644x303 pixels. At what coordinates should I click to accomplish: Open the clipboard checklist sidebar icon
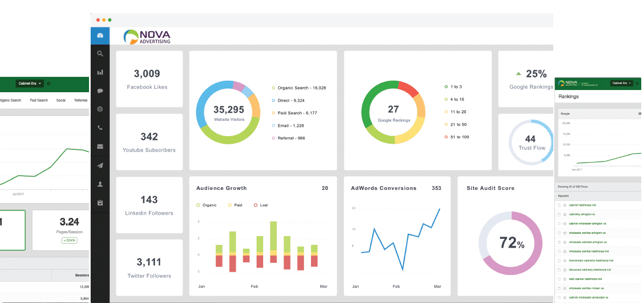pyautogui.click(x=100, y=203)
